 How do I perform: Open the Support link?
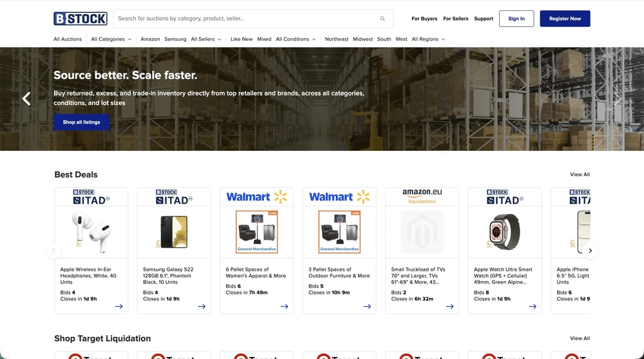484,19
